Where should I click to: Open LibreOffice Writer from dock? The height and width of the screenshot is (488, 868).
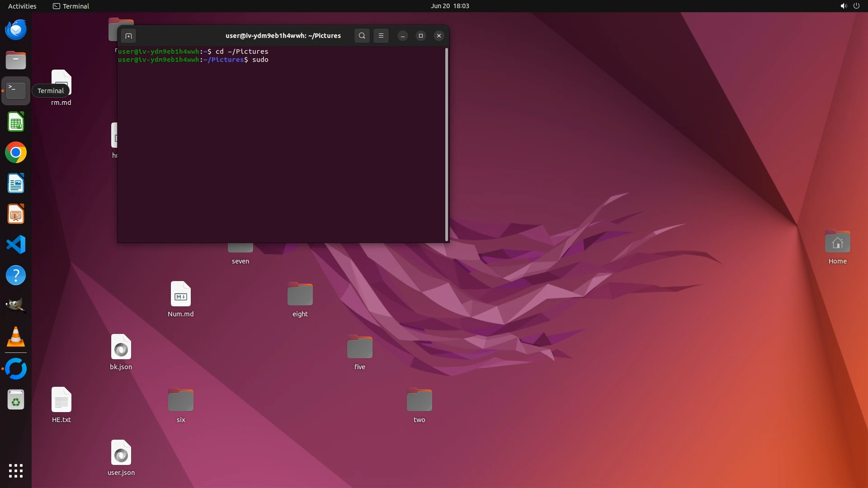[x=16, y=183]
